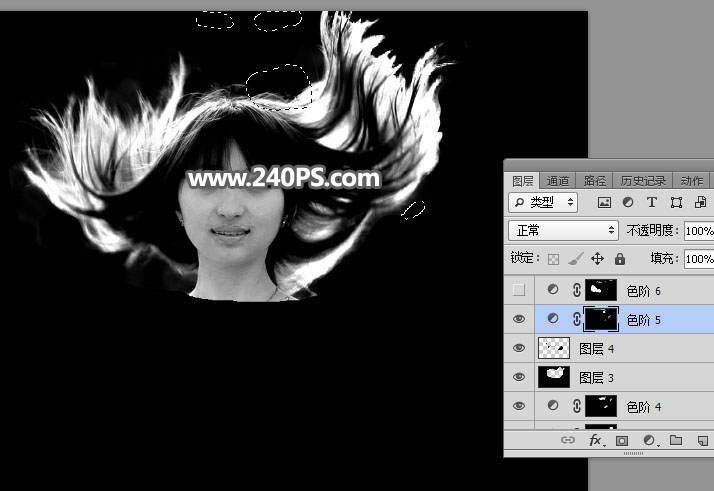This screenshot has width=714, height=491.
Task: Select the 图层 3 layer thumbnail
Action: pyautogui.click(x=554, y=377)
